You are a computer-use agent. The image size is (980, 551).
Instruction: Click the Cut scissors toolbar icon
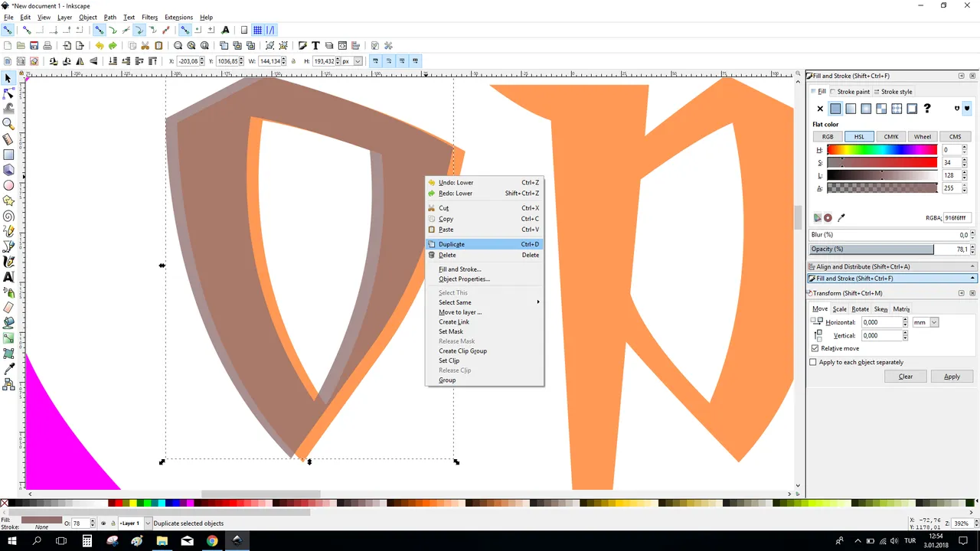coord(145,46)
